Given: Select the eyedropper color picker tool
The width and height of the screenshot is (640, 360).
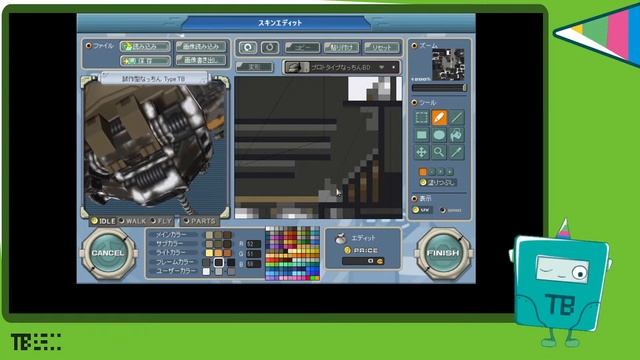Looking at the screenshot, I should click(456, 152).
